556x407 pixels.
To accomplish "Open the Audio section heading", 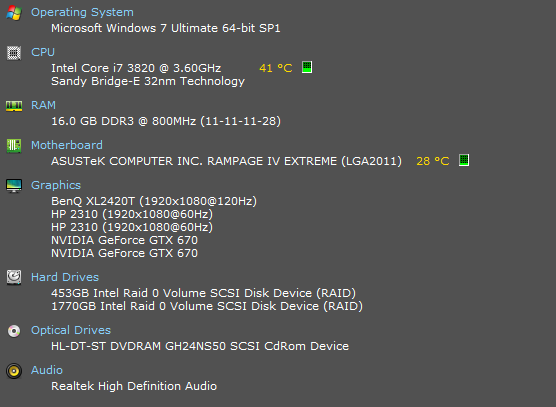I will click(x=47, y=370).
